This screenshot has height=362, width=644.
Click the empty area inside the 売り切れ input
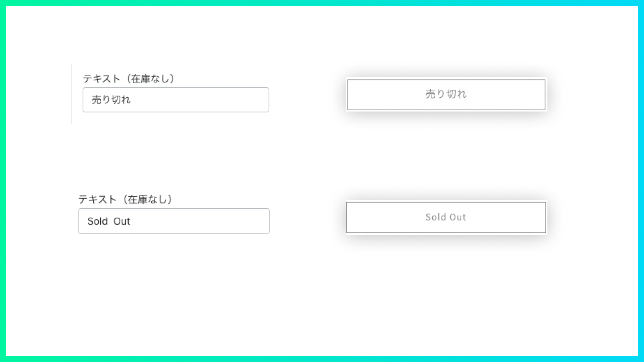[209, 100]
